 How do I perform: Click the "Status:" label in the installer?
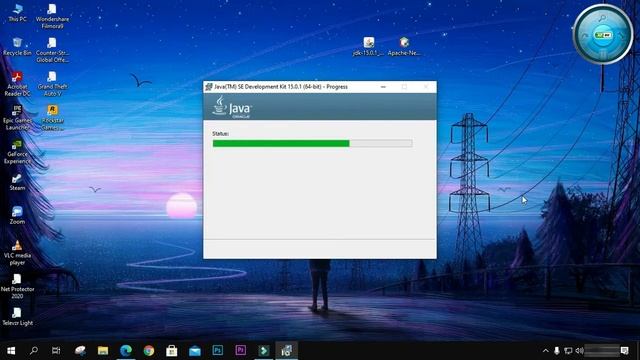pos(220,134)
